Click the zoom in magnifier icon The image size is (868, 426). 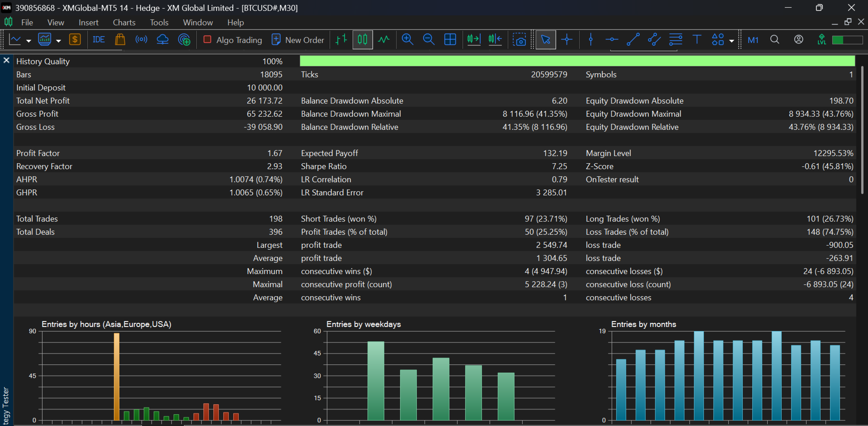[407, 40]
